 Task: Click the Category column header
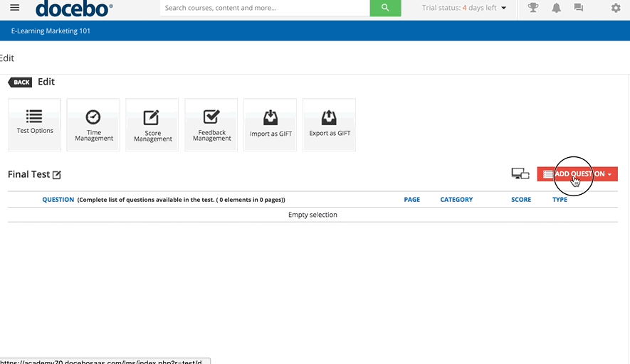pyautogui.click(x=456, y=200)
